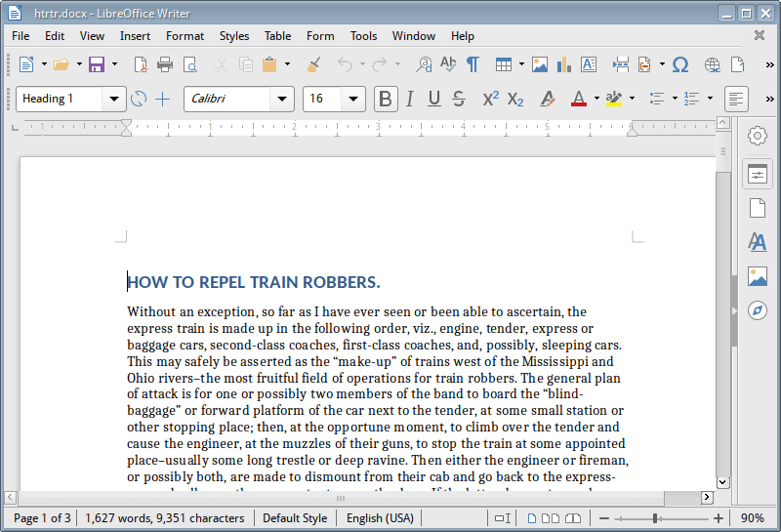Click English (USA) language in status bar

380,518
